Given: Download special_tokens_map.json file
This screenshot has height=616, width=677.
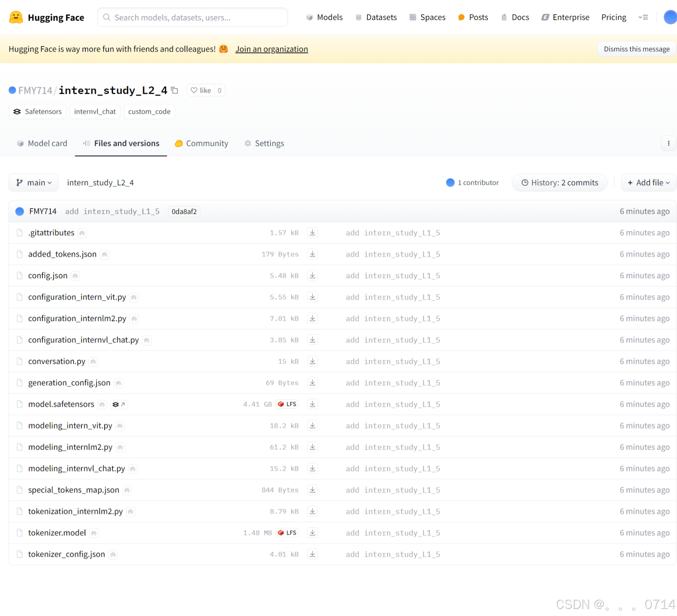Looking at the screenshot, I should pyautogui.click(x=312, y=490).
